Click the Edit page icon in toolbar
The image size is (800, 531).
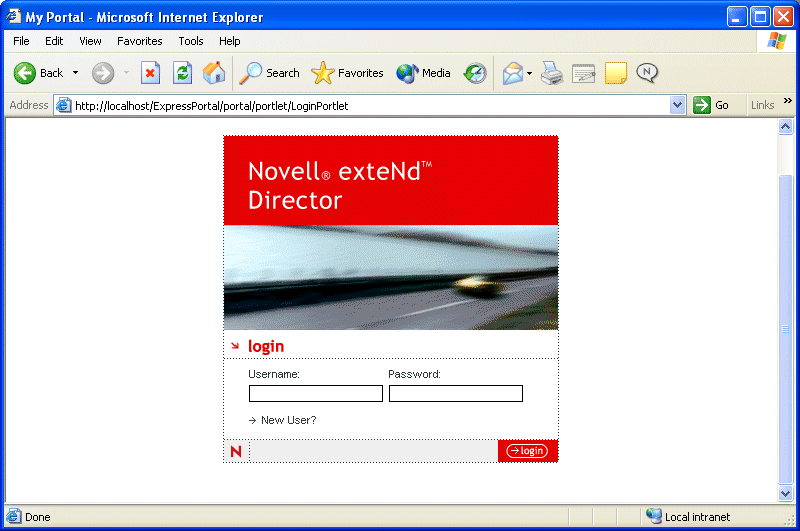point(584,73)
